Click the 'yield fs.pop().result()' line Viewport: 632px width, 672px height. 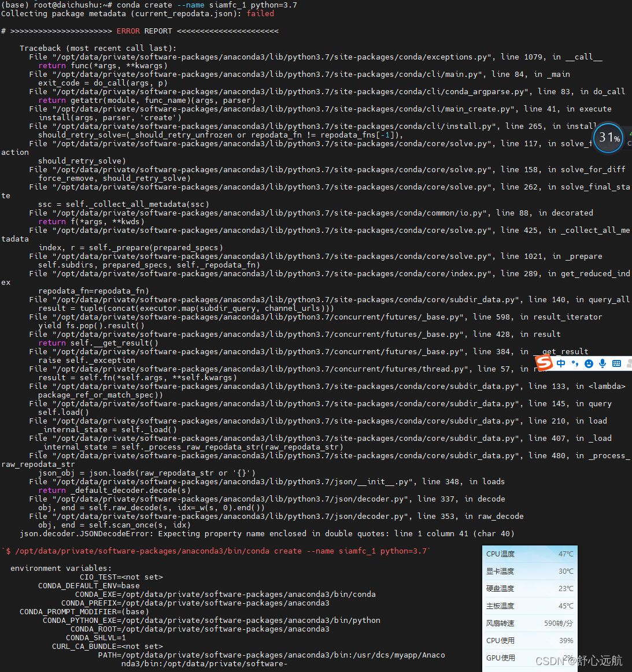click(91, 326)
